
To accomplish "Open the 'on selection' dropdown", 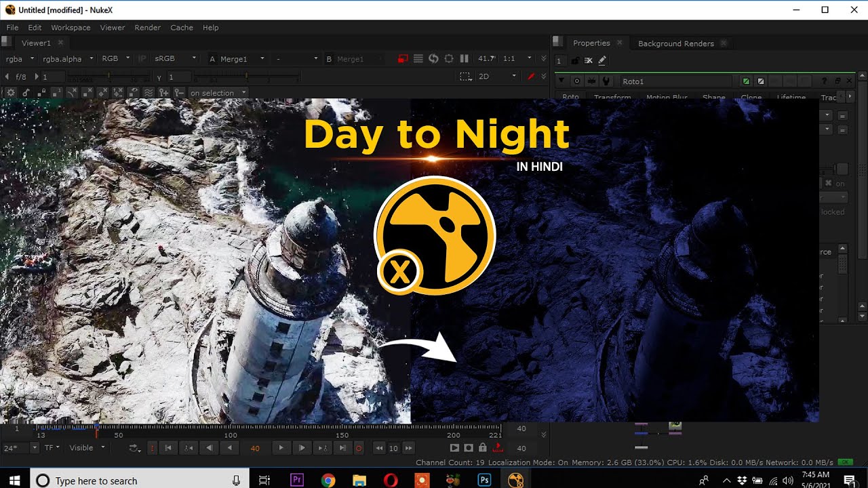I will click(218, 93).
